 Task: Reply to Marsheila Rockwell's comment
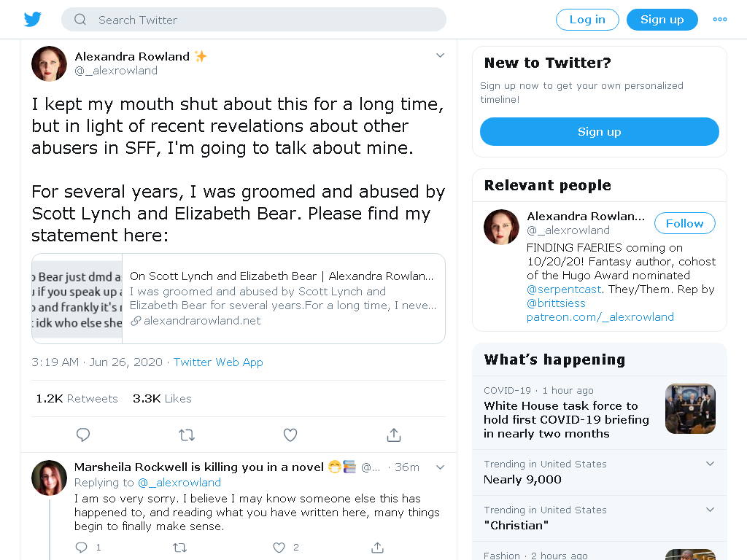pyautogui.click(x=82, y=548)
